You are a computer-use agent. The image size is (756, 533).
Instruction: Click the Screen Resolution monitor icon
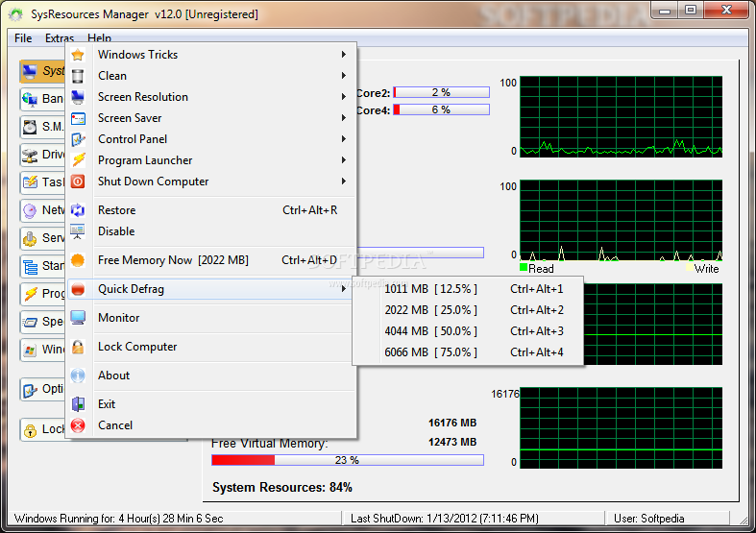(x=78, y=97)
